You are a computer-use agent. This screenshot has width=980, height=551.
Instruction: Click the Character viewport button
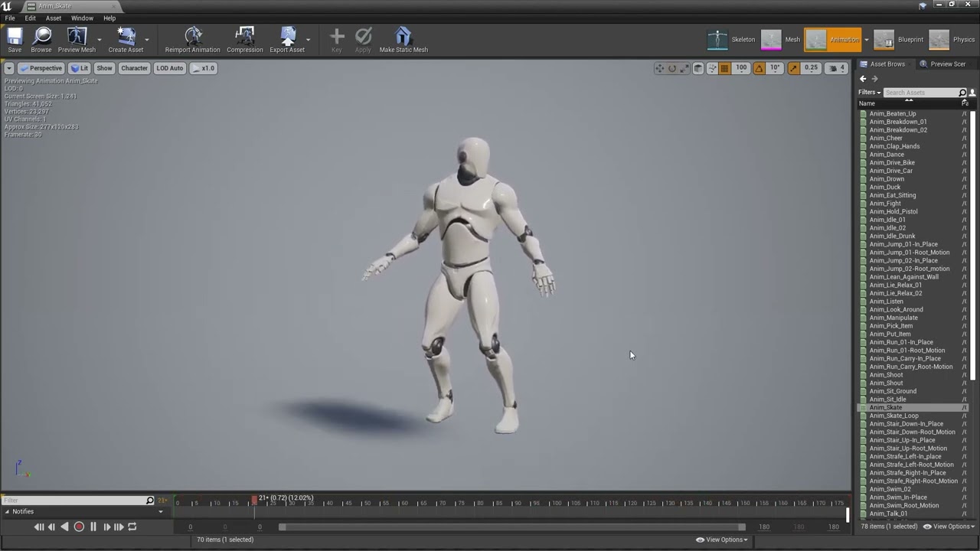[x=134, y=68]
